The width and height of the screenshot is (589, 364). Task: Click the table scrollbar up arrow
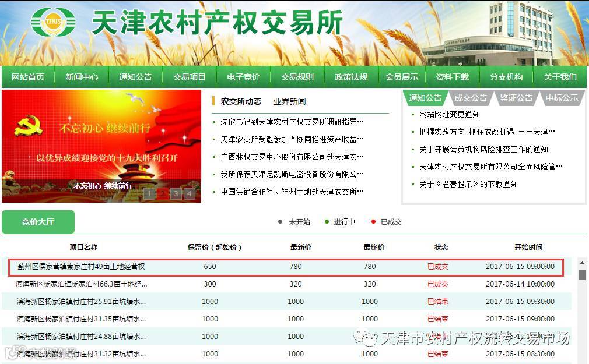click(x=582, y=263)
